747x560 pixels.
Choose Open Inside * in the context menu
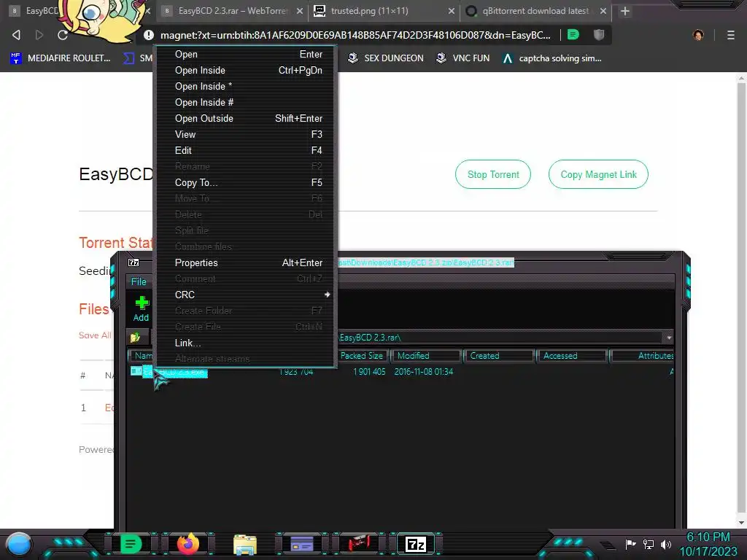(247, 86)
